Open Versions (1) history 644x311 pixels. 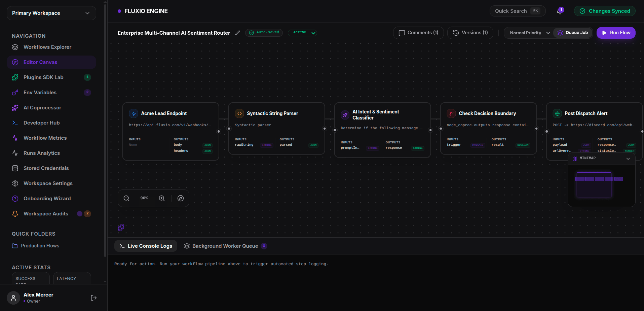[x=470, y=33]
